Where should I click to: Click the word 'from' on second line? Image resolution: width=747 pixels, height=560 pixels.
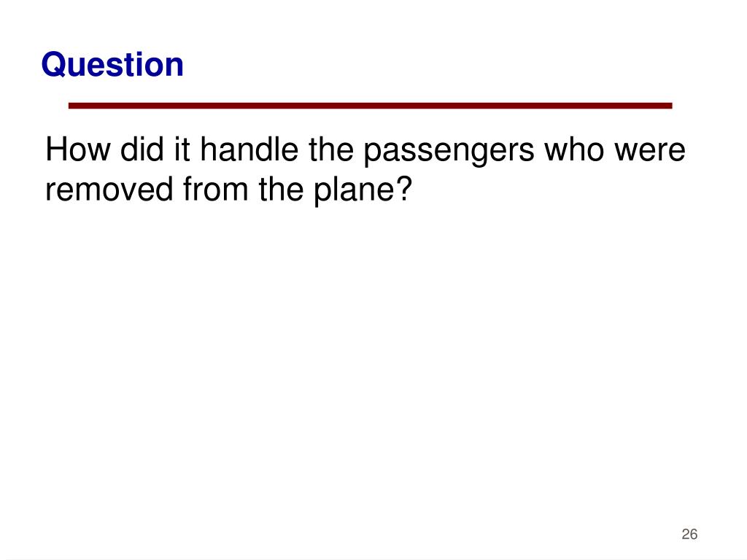coord(216,189)
